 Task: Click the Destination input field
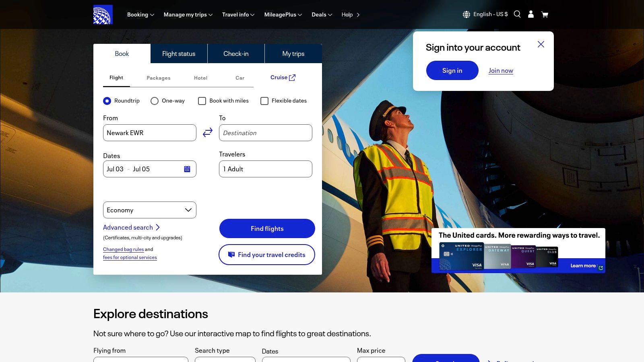tap(266, 133)
